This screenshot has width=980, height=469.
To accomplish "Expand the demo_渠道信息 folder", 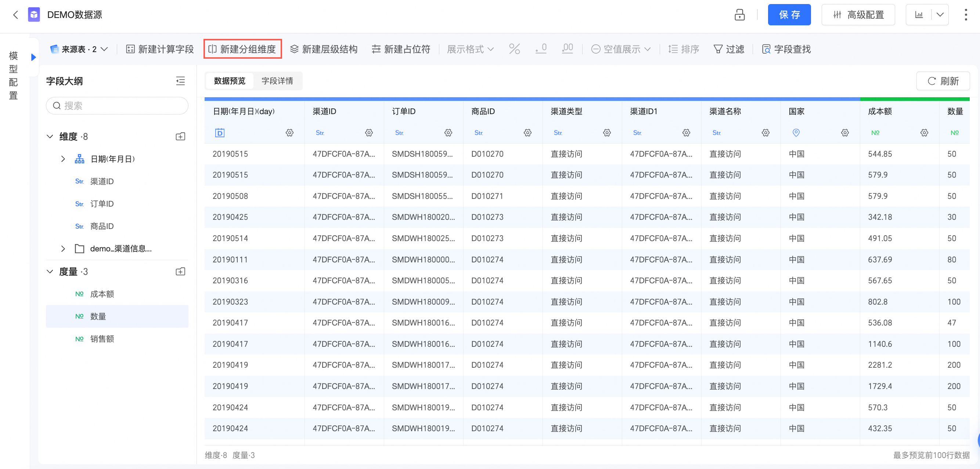I will [63, 248].
